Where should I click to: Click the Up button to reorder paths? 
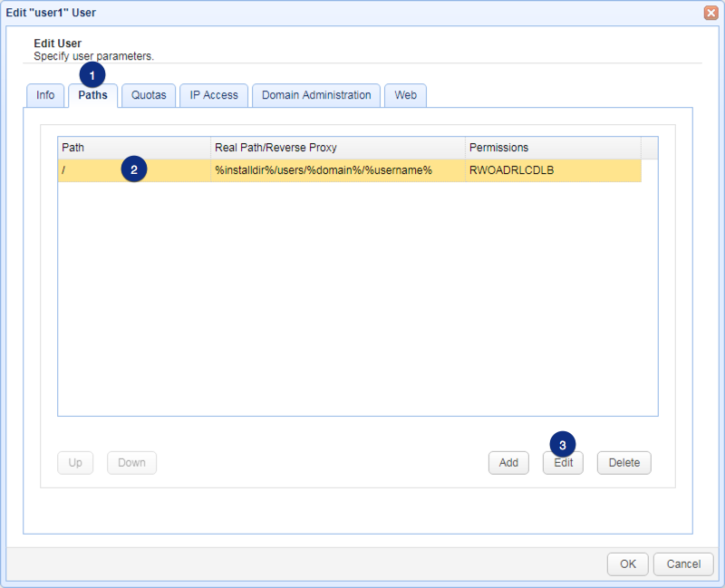(x=75, y=463)
